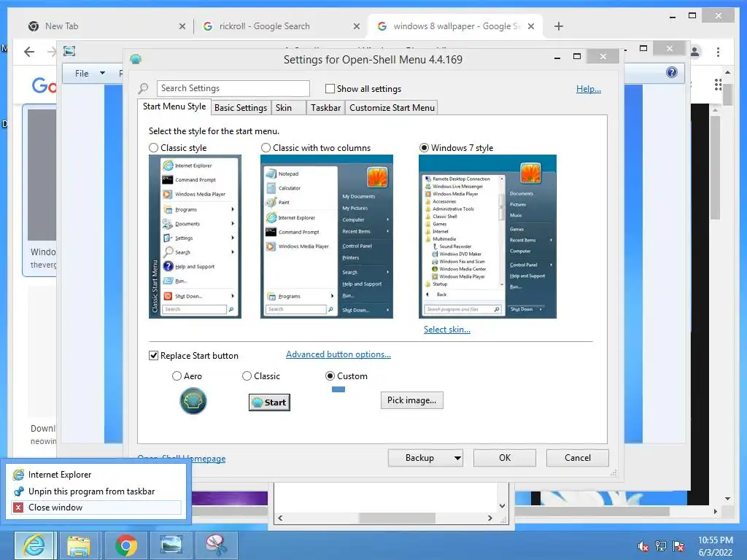The width and height of the screenshot is (747, 560).
Task: Switch to the Taskbar tab
Action: (x=326, y=108)
